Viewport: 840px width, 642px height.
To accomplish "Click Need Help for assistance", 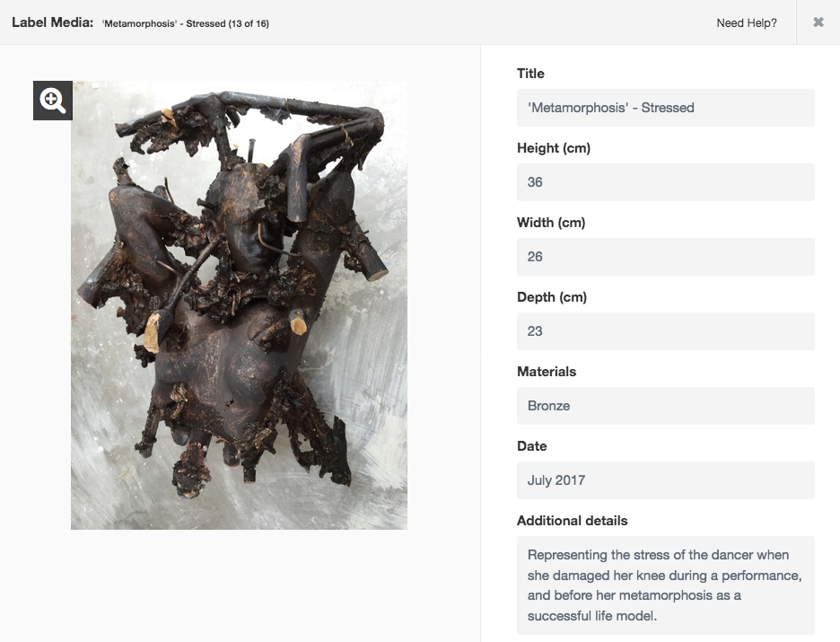I will [x=746, y=23].
